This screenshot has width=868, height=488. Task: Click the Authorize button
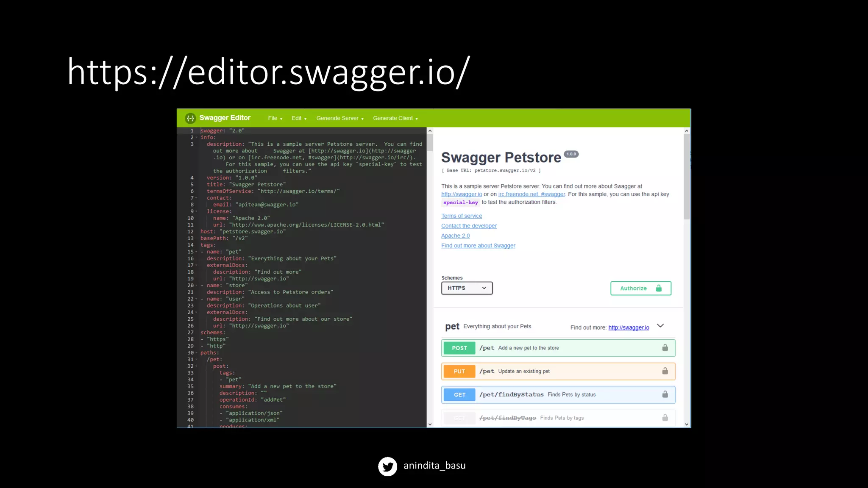[x=640, y=288]
